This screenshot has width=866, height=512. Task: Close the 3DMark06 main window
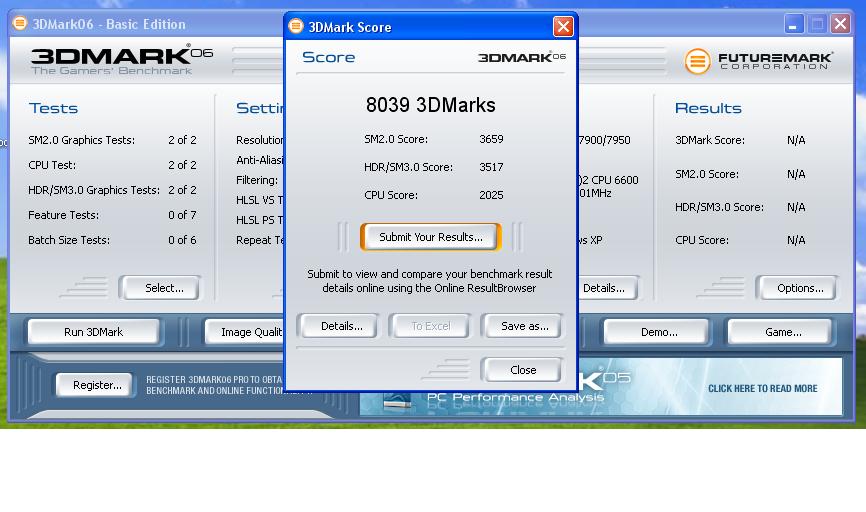tap(840, 24)
